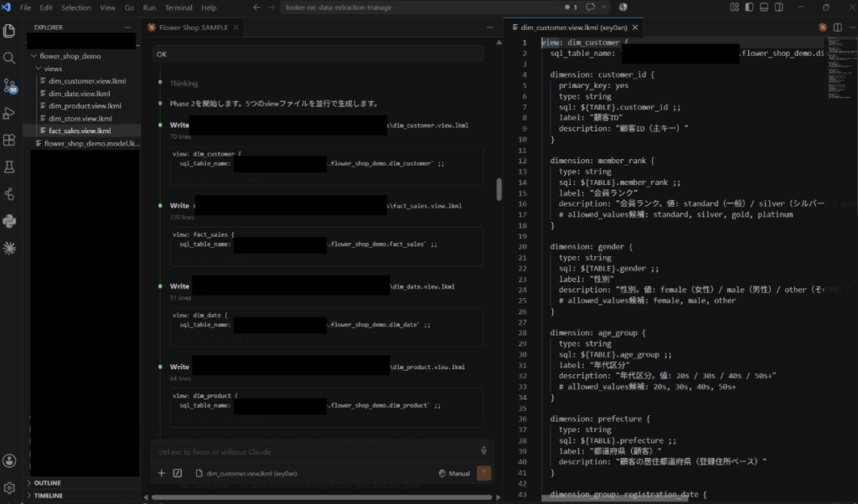Toggle the bottom Panel visibility
This screenshot has height=504, width=858.
(x=764, y=8)
